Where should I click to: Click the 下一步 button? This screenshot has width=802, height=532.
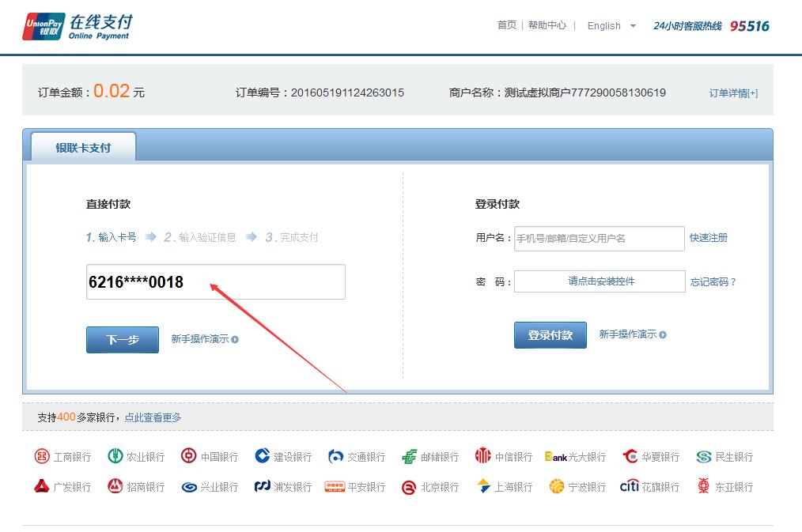[x=122, y=339]
